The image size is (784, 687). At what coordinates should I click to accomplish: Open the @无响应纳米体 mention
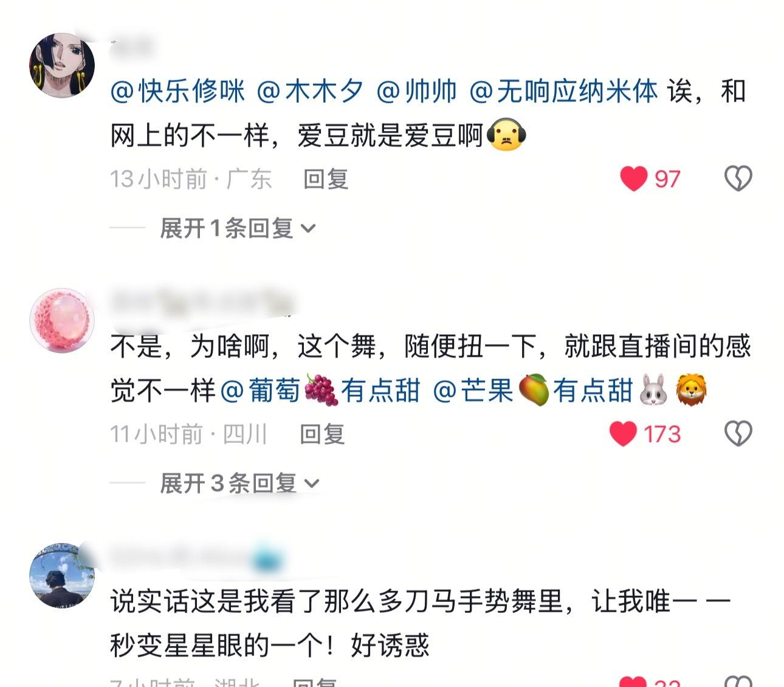tap(563, 92)
